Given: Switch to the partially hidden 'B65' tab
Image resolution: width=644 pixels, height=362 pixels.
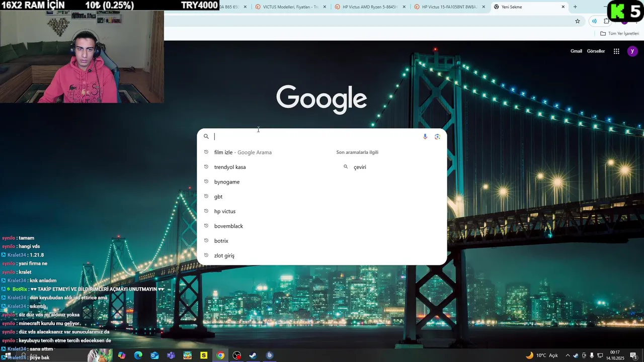Looking at the screenshot, I should point(234,7).
